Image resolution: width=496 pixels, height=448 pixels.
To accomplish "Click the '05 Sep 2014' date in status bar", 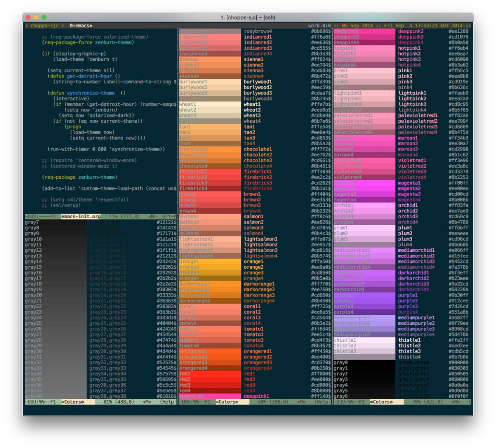I will [x=357, y=26].
